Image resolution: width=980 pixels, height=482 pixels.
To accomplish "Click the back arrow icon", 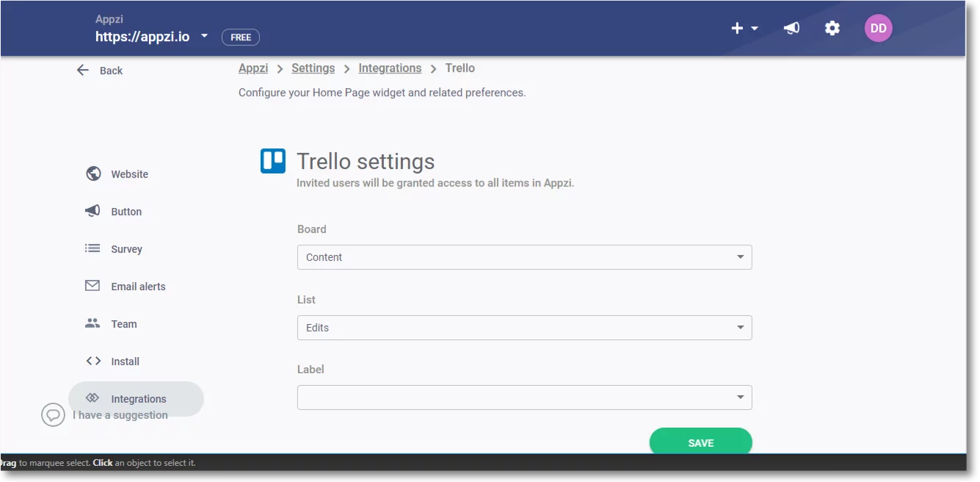I will coord(83,70).
